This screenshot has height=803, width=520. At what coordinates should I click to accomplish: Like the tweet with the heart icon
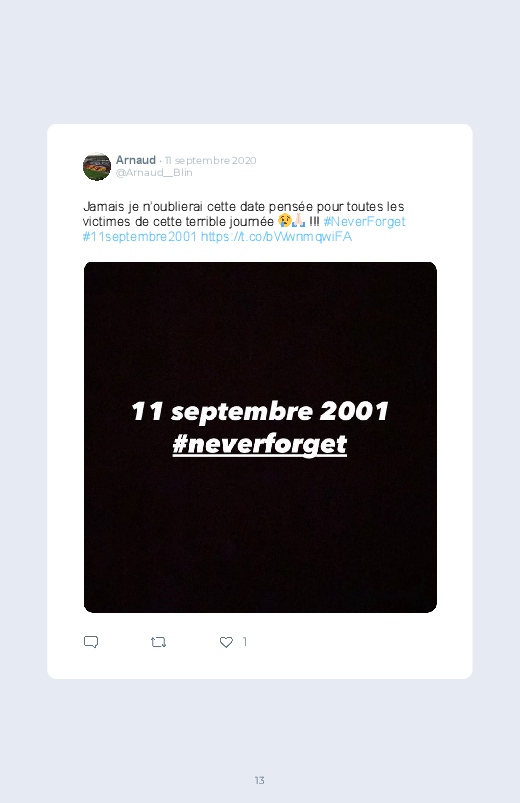(x=226, y=642)
